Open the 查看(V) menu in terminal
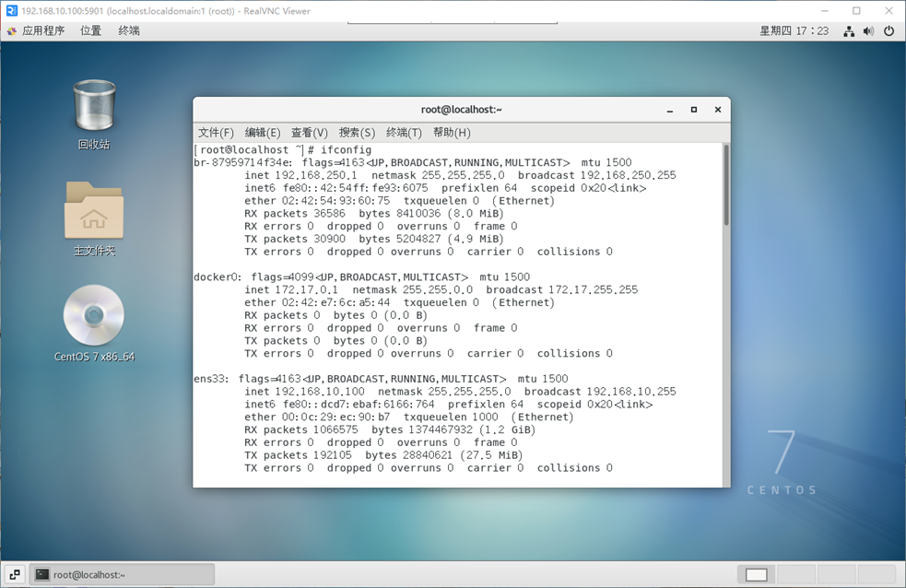Viewport: 906px width, 588px height. [310, 133]
